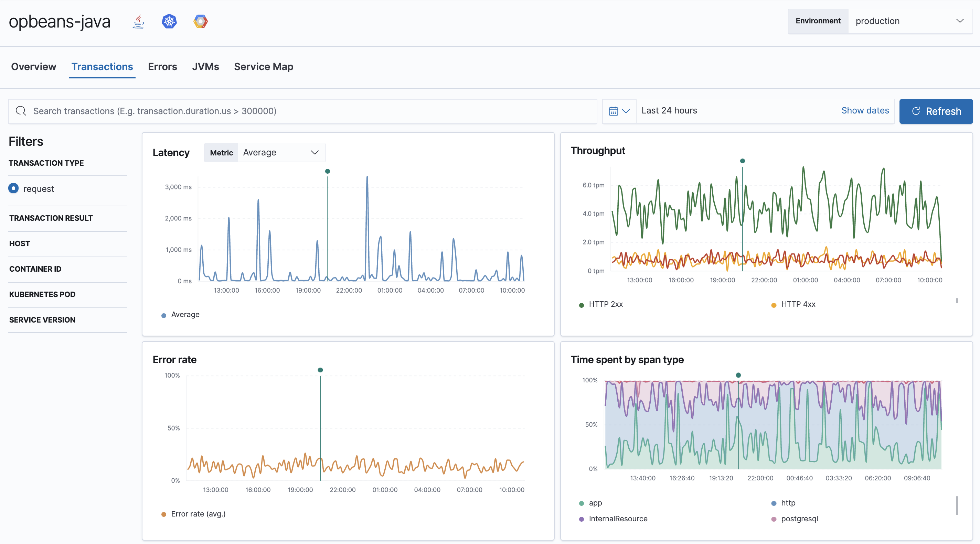Viewport: 980px width, 544px height.
Task: Click the Java logo next to opbeans-java
Action: coord(138,21)
